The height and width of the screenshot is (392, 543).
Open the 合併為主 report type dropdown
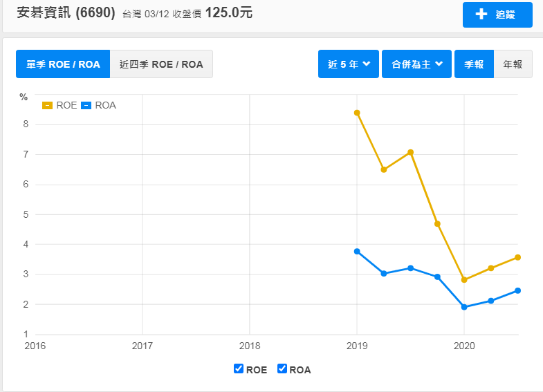click(416, 64)
